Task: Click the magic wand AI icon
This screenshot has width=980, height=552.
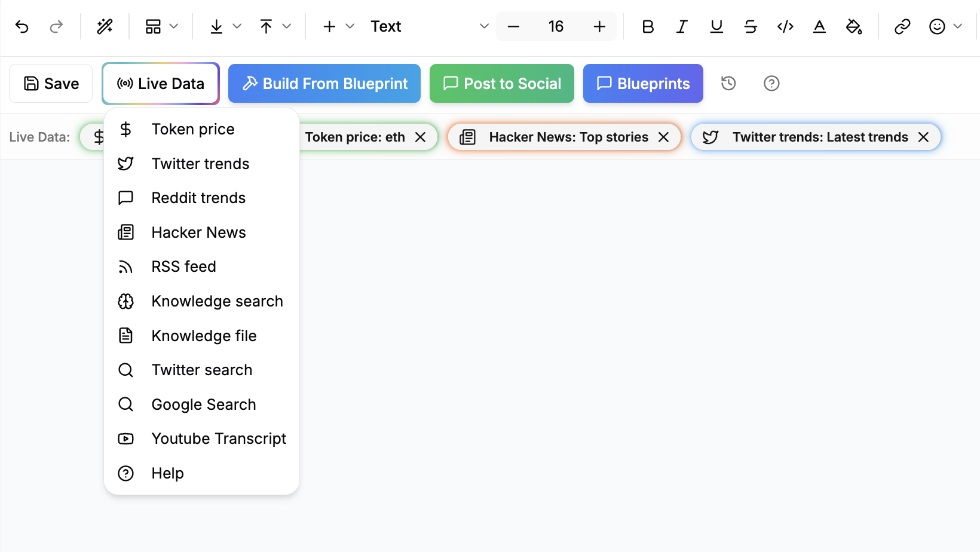Action: pyautogui.click(x=105, y=26)
